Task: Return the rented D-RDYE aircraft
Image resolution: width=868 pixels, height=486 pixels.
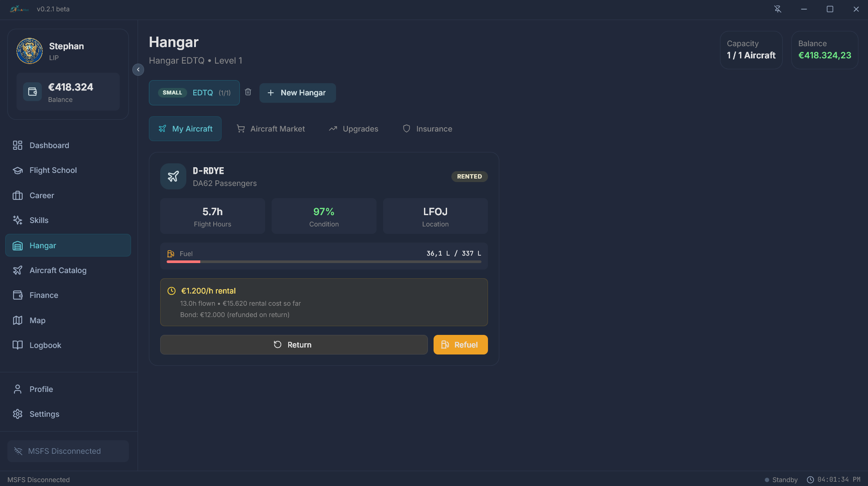Action: pos(294,345)
